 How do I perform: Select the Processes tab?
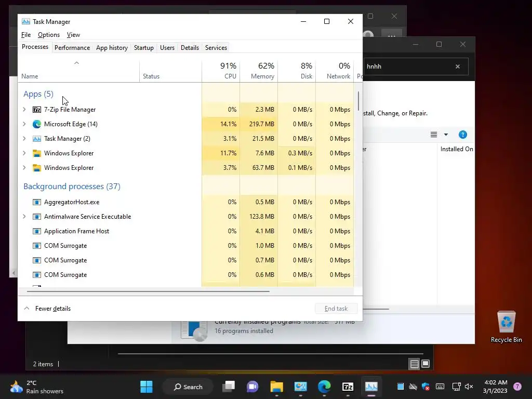pos(35,47)
